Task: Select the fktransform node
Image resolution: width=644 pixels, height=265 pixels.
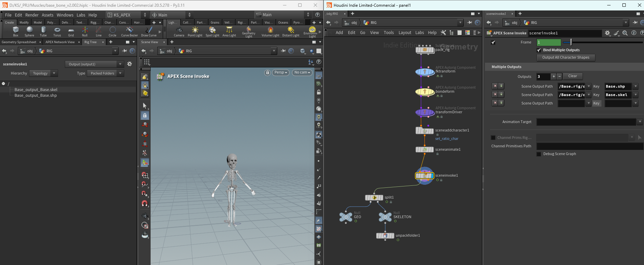Action: (425, 72)
